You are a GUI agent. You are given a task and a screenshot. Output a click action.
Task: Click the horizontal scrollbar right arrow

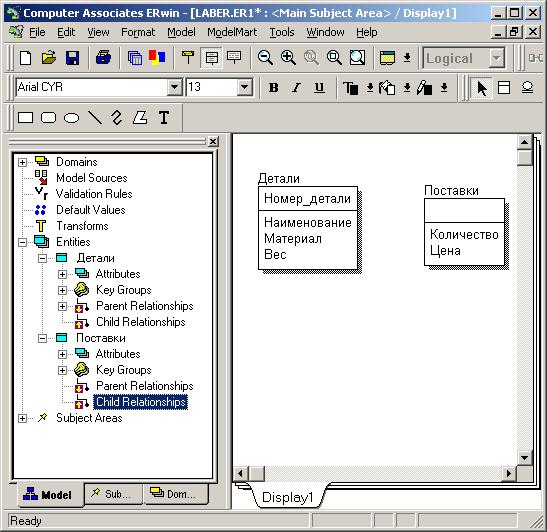click(x=509, y=473)
